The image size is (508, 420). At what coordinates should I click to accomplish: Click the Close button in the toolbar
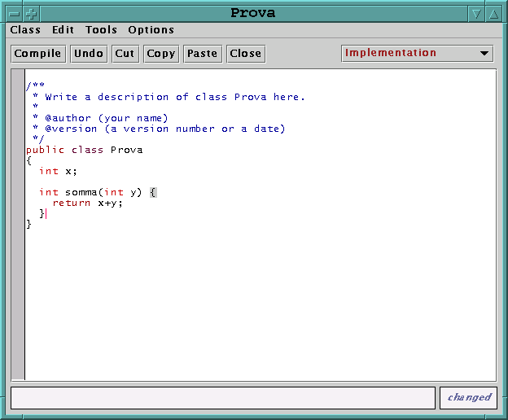(x=245, y=54)
